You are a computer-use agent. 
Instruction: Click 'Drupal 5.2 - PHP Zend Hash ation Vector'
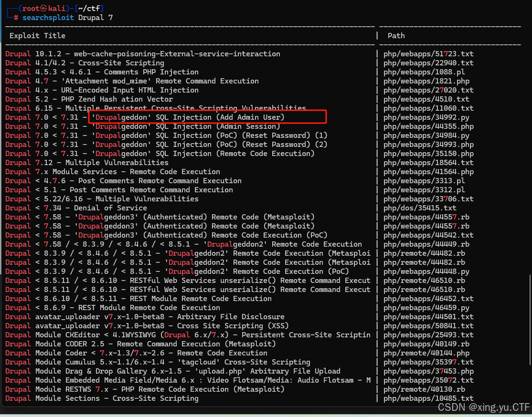[x=89, y=99]
